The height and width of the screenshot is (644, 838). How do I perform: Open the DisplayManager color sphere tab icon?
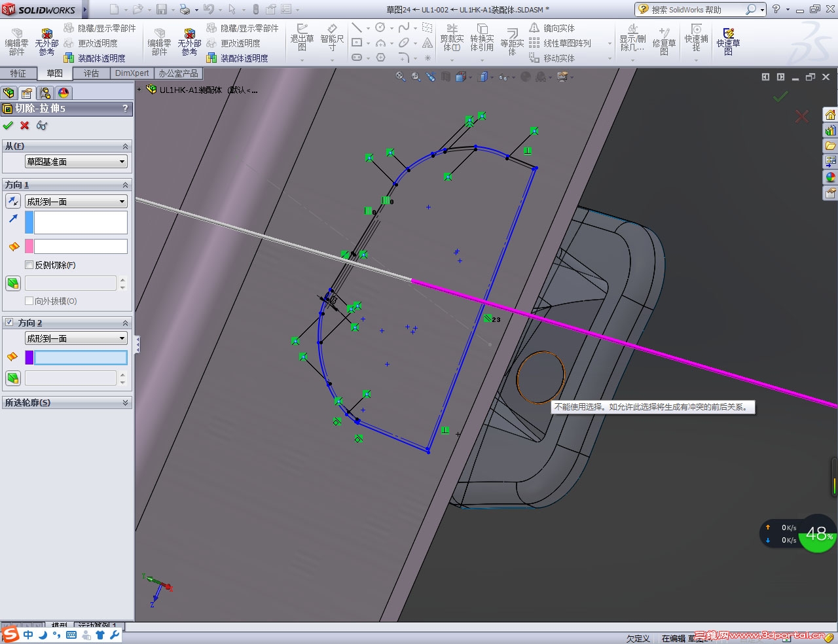(64, 93)
